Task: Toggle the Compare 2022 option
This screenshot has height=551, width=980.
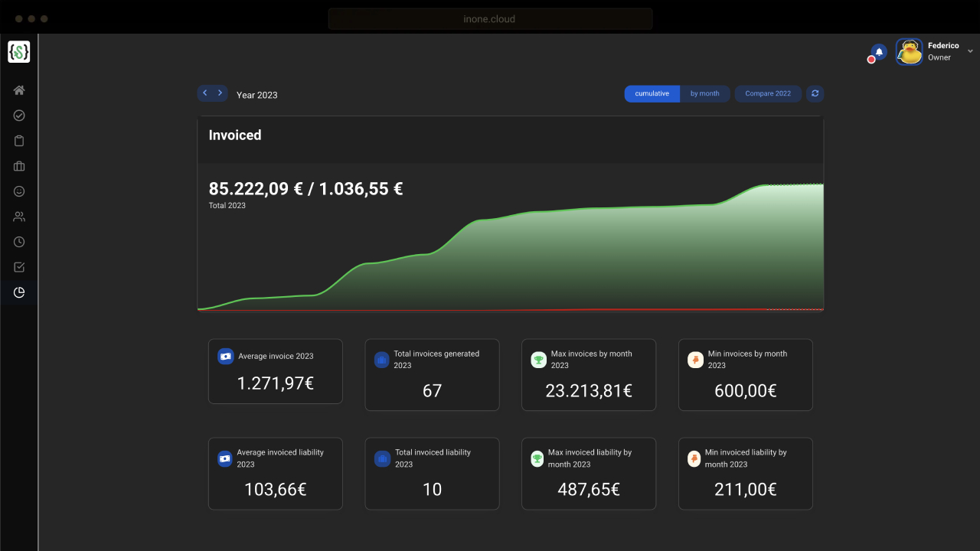Action: tap(768, 93)
